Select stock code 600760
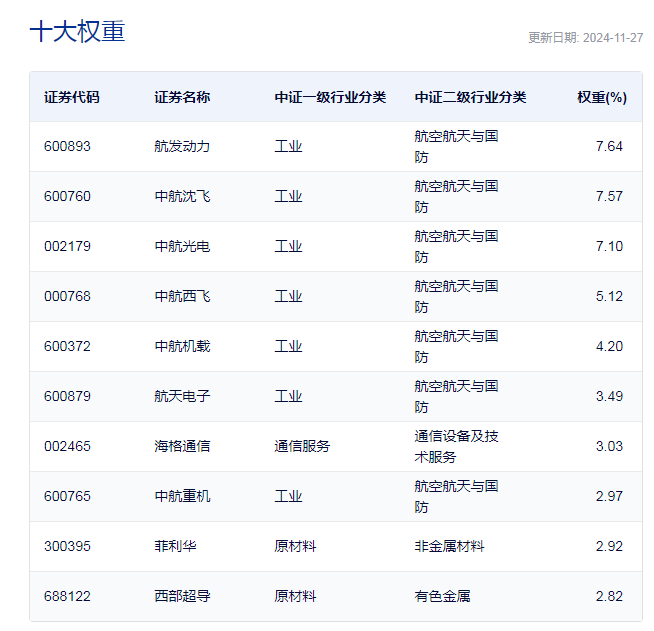Image resolution: width=654 pixels, height=631 pixels. coord(67,196)
